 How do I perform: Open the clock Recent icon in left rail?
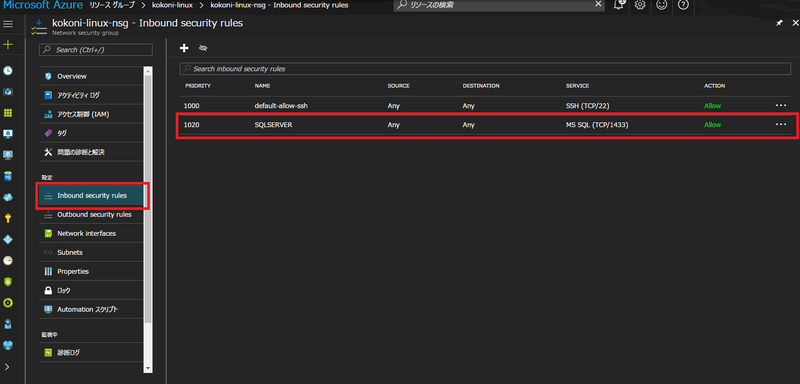tap(8, 71)
